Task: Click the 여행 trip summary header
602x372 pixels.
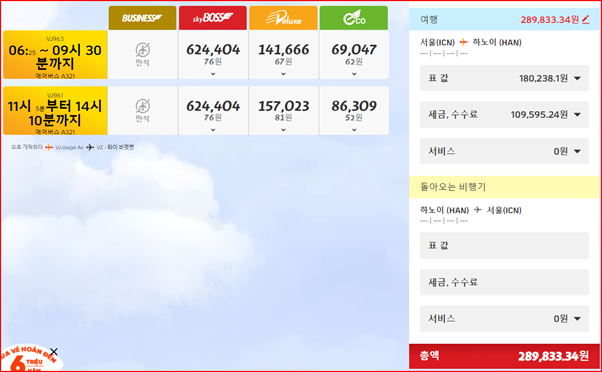Action: pos(505,19)
